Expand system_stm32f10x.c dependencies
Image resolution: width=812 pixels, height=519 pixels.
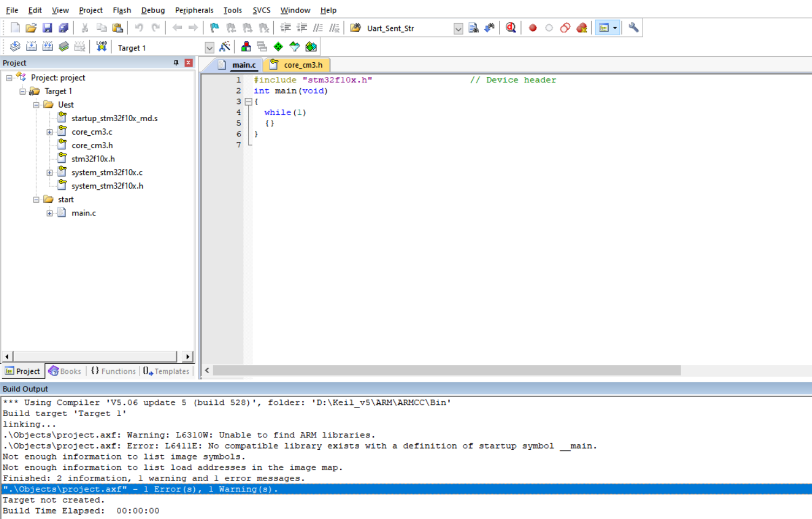point(50,173)
